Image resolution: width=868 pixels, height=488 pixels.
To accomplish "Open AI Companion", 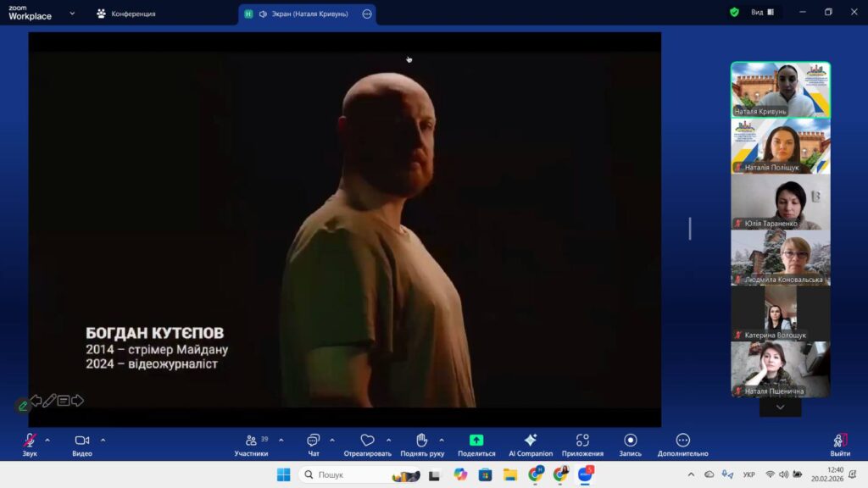I will coord(531,441).
